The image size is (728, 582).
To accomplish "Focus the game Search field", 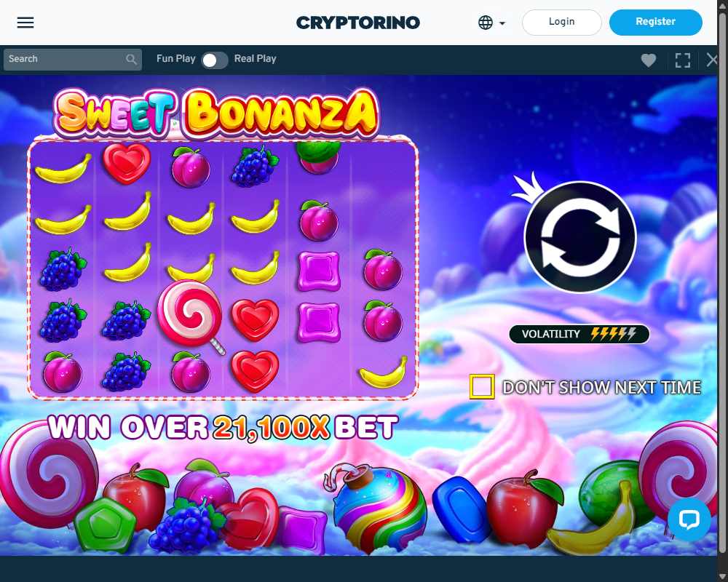I will [72, 60].
